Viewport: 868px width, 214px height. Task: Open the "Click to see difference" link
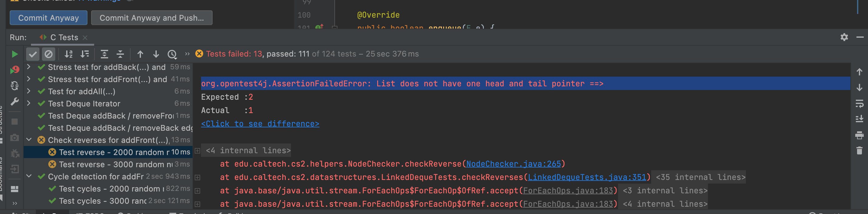point(260,124)
